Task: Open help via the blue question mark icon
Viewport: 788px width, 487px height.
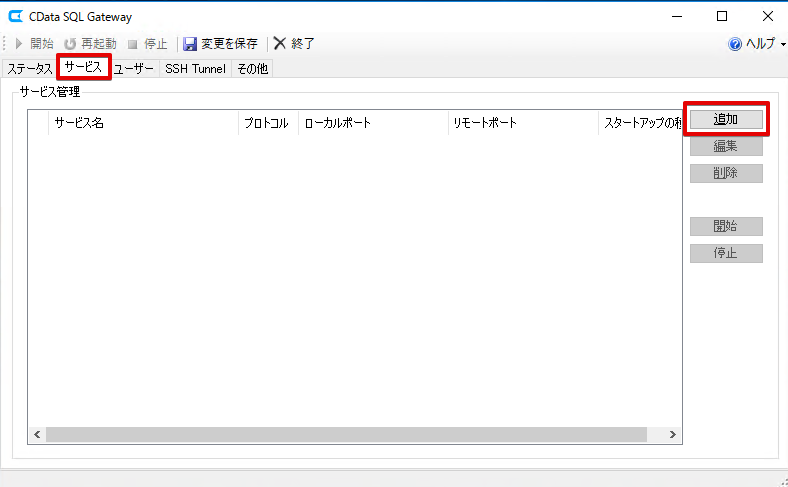Action: click(x=735, y=44)
